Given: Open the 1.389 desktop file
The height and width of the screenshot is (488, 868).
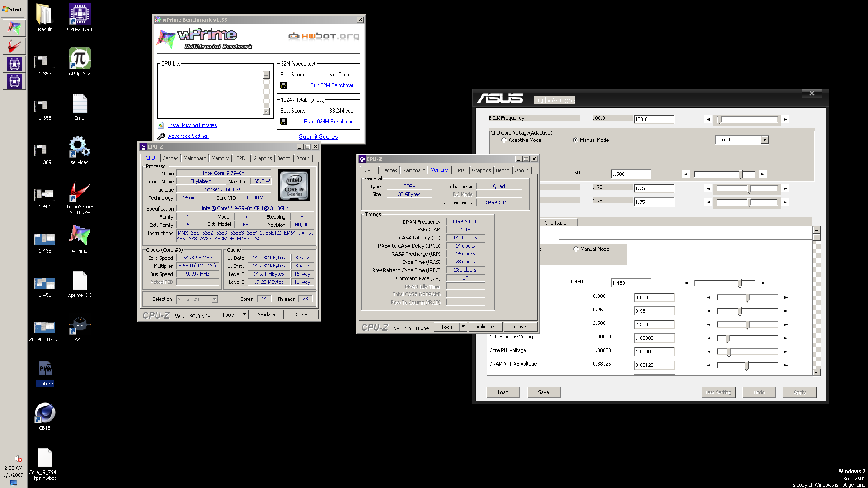Looking at the screenshot, I should 45,154.
